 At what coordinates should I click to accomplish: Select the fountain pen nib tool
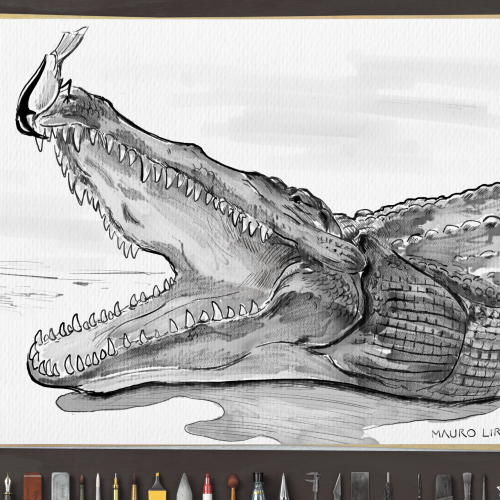pos(7,486)
